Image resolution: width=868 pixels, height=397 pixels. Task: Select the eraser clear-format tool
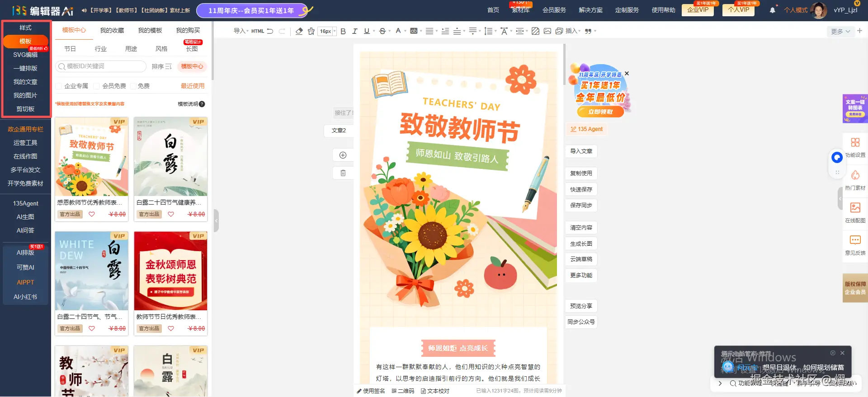click(x=299, y=31)
